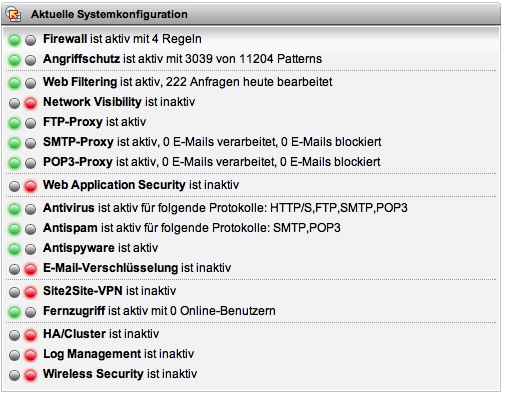The image size is (510, 396).
Task: Open the SMTP-Proxy entry
Action: (x=78, y=142)
